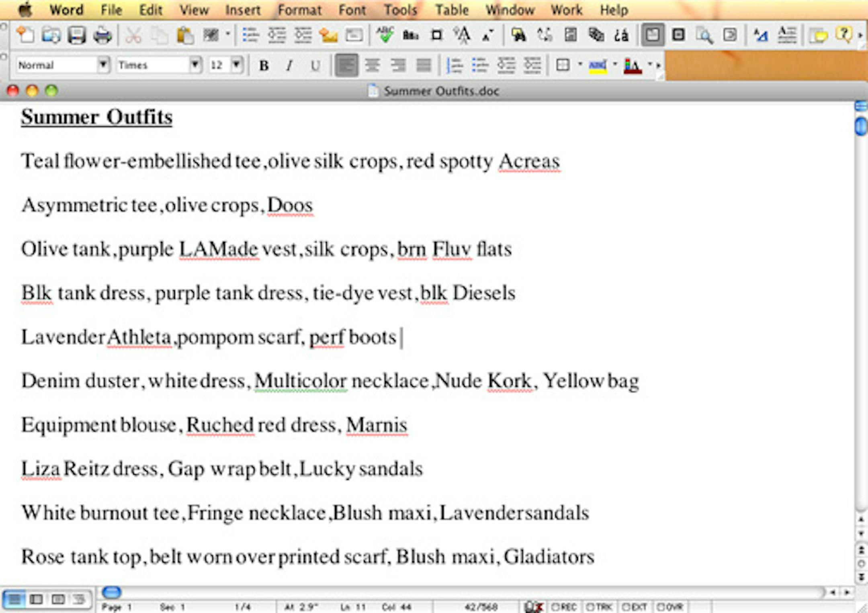Open the Normal style dropdown
This screenshot has width=868, height=613.
point(103,64)
